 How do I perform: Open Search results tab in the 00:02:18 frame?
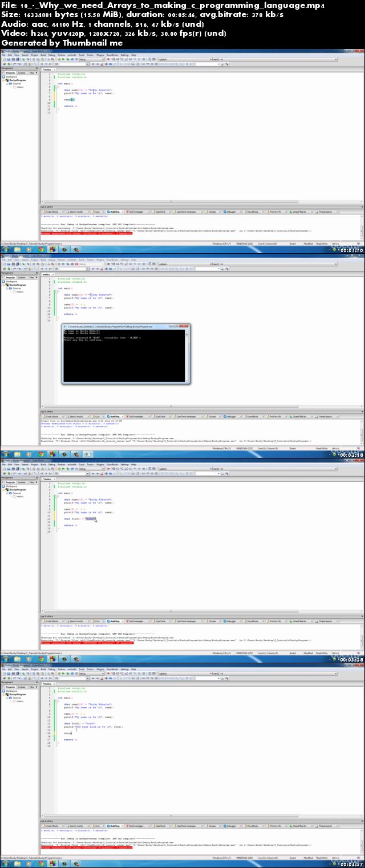(76, 416)
